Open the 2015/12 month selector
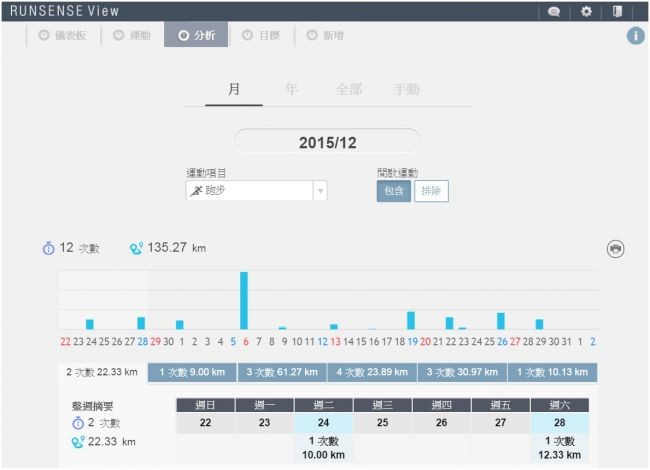The height and width of the screenshot is (470, 650). (327, 143)
